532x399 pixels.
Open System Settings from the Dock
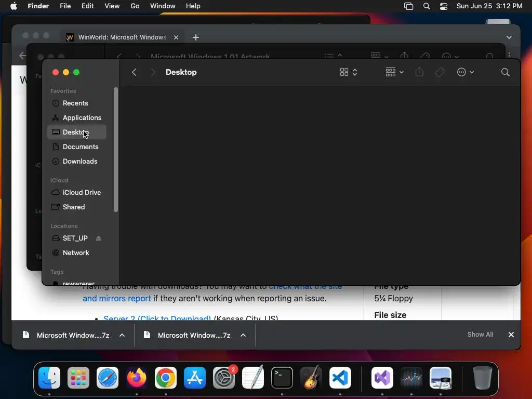click(x=224, y=378)
